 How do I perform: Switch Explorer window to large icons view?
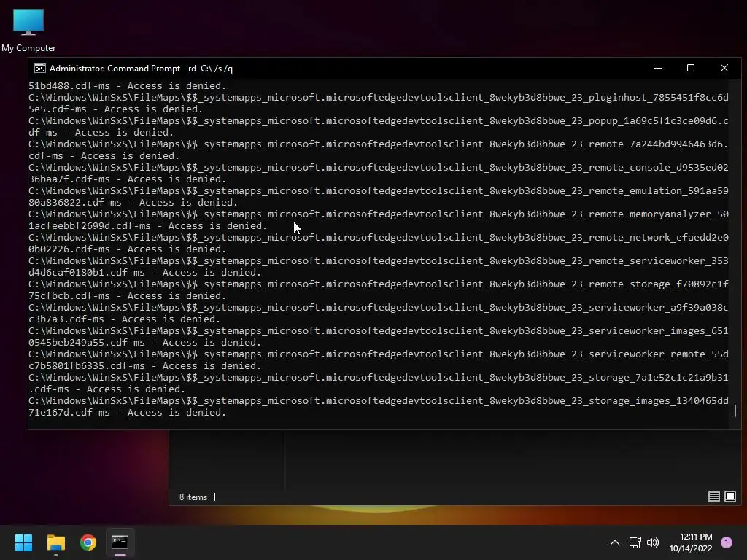730,497
